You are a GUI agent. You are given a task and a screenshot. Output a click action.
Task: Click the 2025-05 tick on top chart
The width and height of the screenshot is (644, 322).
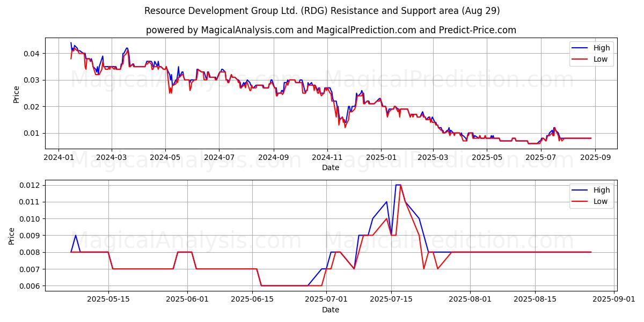click(487, 158)
